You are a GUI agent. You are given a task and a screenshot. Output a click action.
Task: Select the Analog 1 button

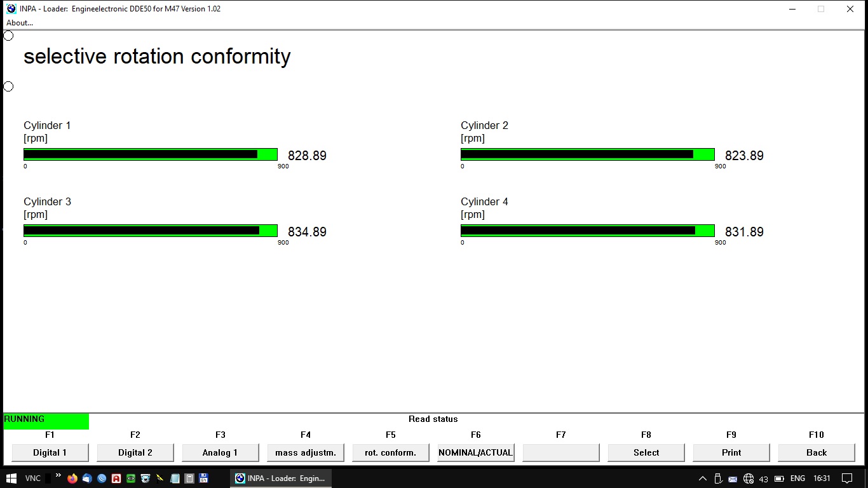coord(220,452)
